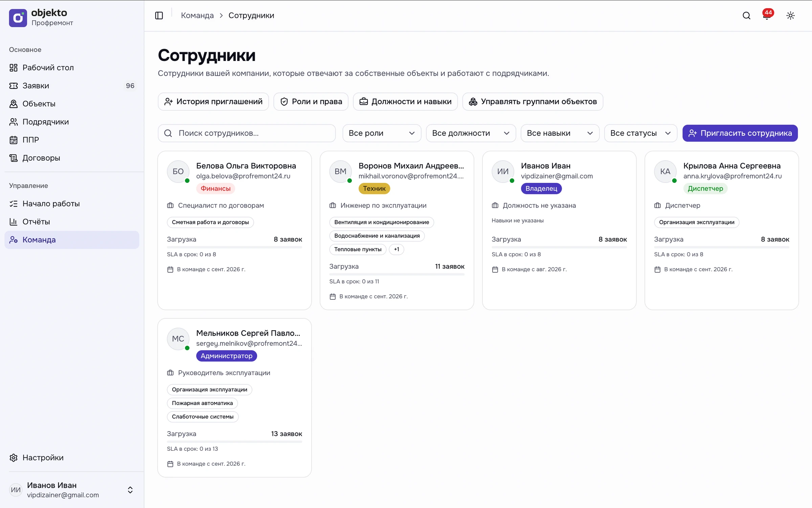Click the ИИ avatar in sidebar footer

pyautogui.click(x=16, y=490)
